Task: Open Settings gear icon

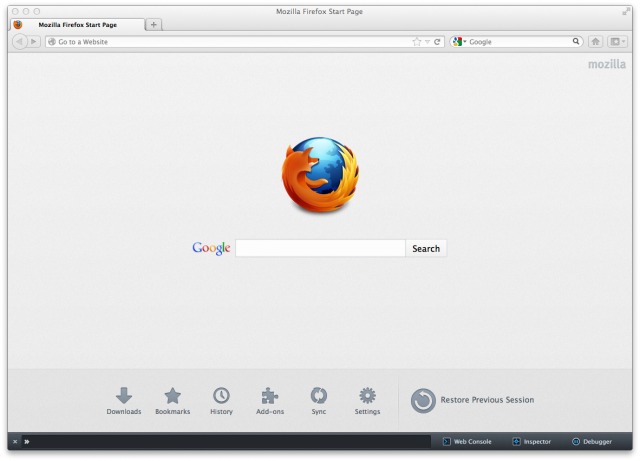Action: click(x=367, y=401)
